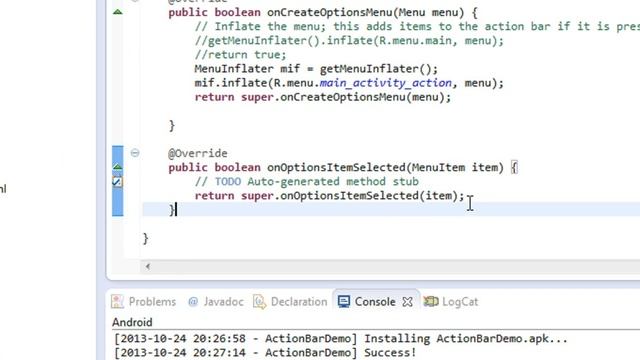640x360 pixels.
Task: Collapse the onOptionsItemSelected method fold
Action: 135,153
